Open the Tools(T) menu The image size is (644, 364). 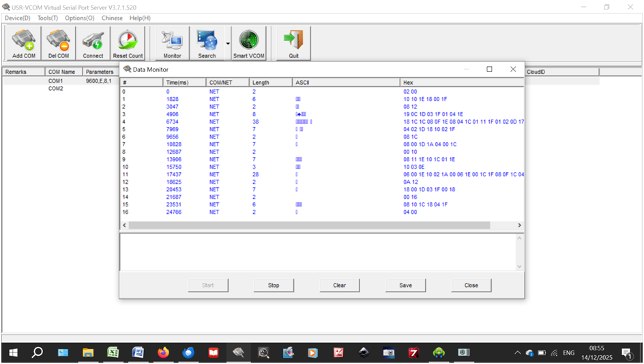(x=48, y=18)
